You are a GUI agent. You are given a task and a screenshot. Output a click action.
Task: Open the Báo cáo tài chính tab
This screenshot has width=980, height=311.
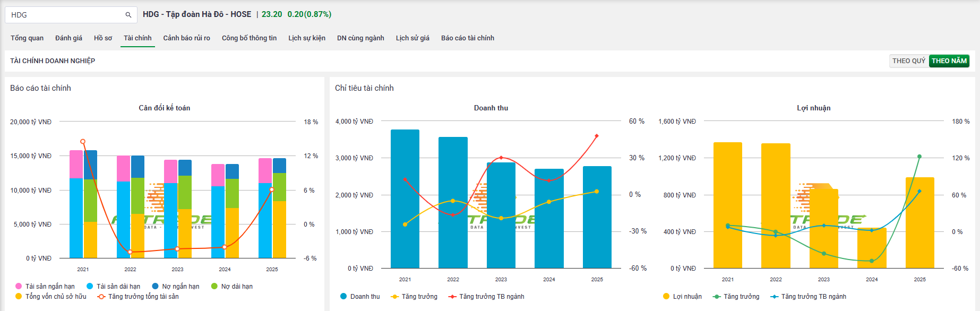coord(468,38)
